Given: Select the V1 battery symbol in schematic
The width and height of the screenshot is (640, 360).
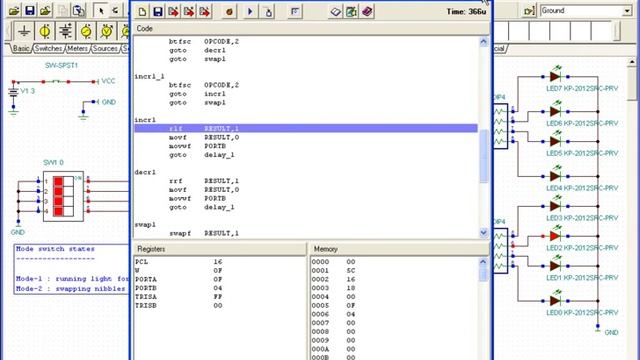Looking at the screenshot, I should (13, 92).
